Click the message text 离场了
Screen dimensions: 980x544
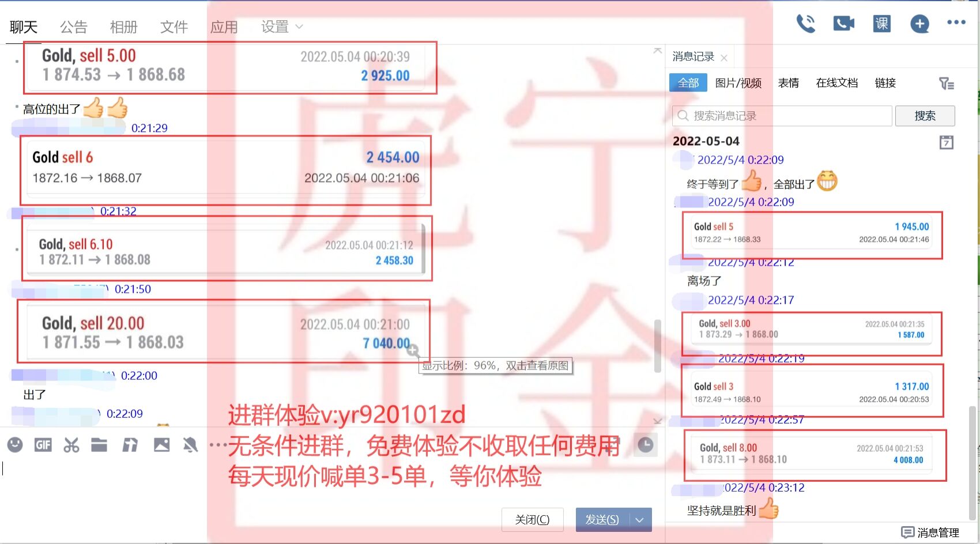(704, 281)
